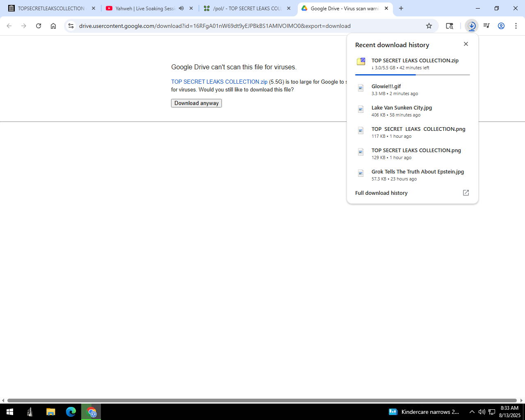Select the Google Drive Virus scan warning tab
Screen dimensions: 525x420
pyautogui.click(x=345, y=8)
